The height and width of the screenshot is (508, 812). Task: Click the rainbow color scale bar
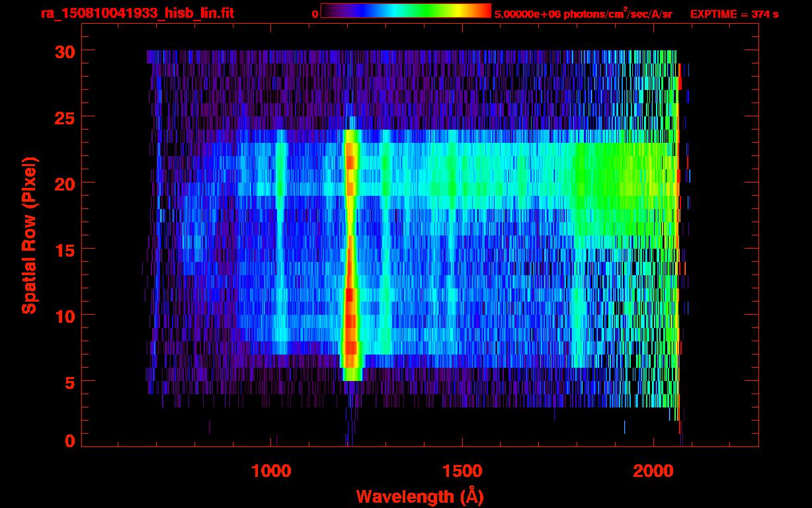(x=406, y=11)
